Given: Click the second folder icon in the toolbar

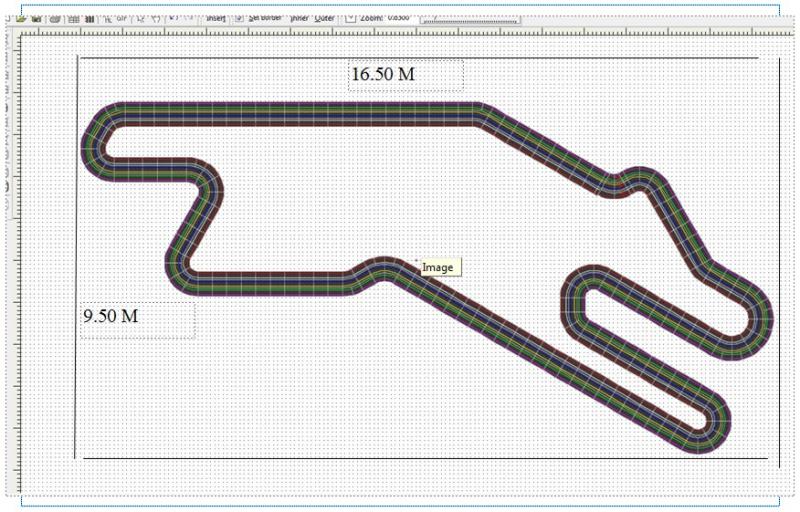Looking at the screenshot, I should [37, 17].
